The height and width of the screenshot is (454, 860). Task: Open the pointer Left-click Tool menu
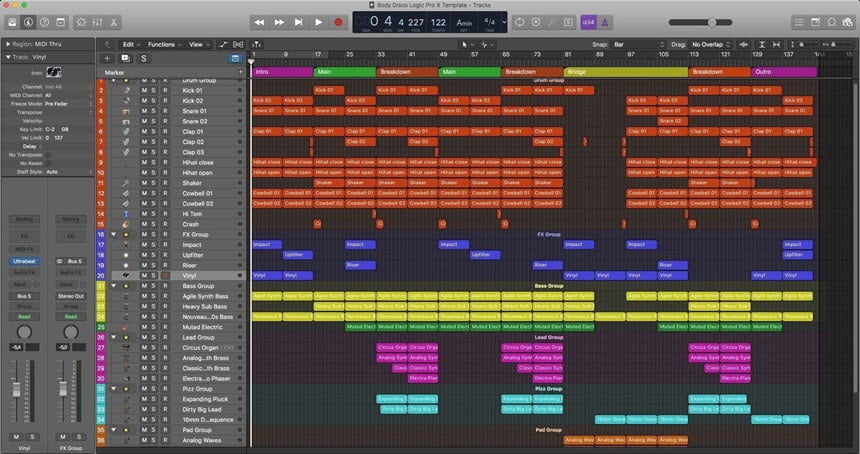(x=466, y=44)
